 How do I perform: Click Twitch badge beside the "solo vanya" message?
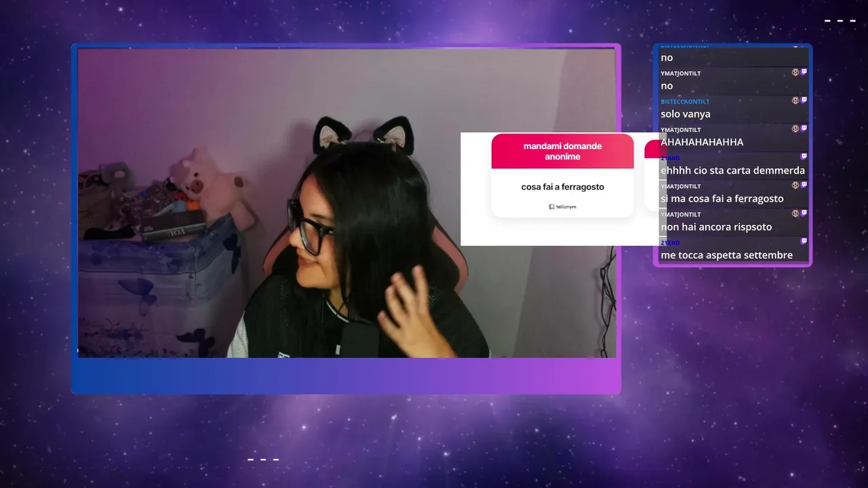pyautogui.click(x=804, y=100)
